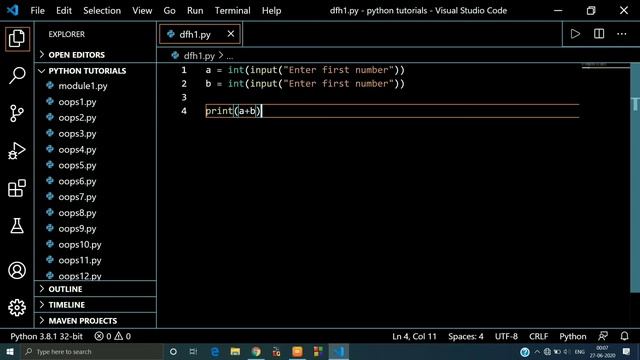The image size is (640, 360).
Task: Open the Run and Debug view
Action: [x=17, y=151]
